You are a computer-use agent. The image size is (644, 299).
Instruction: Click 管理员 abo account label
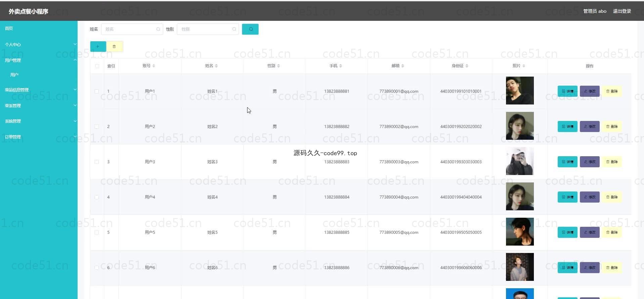[595, 11]
